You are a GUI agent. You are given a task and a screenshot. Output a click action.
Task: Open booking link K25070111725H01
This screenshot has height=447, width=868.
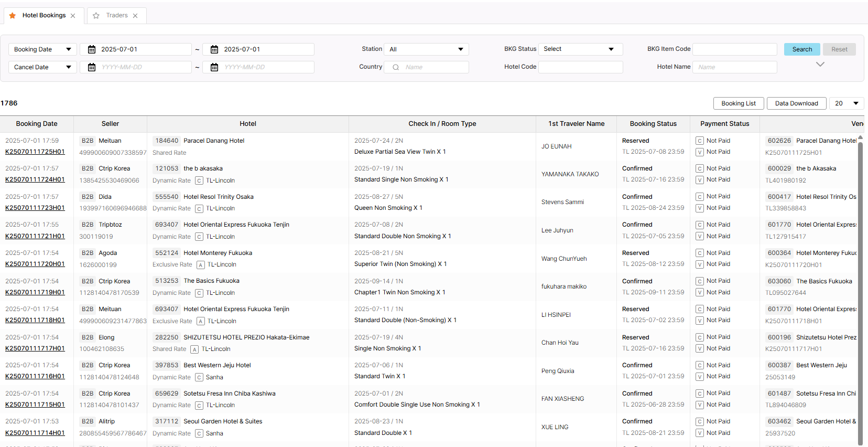(35, 152)
